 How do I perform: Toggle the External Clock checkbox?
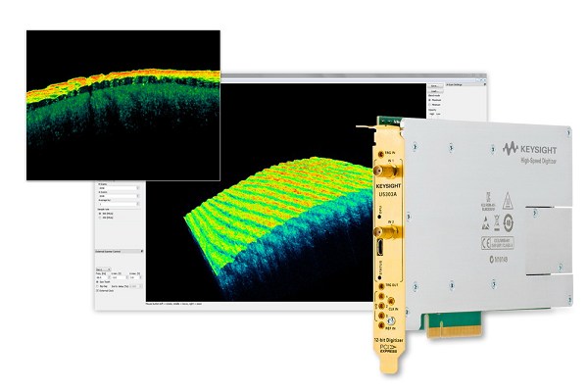click(98, 290)
